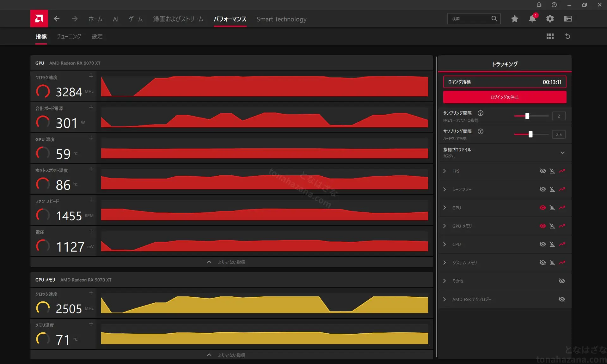Show AMD FSR テクノロジー overlay metrics

562,299
